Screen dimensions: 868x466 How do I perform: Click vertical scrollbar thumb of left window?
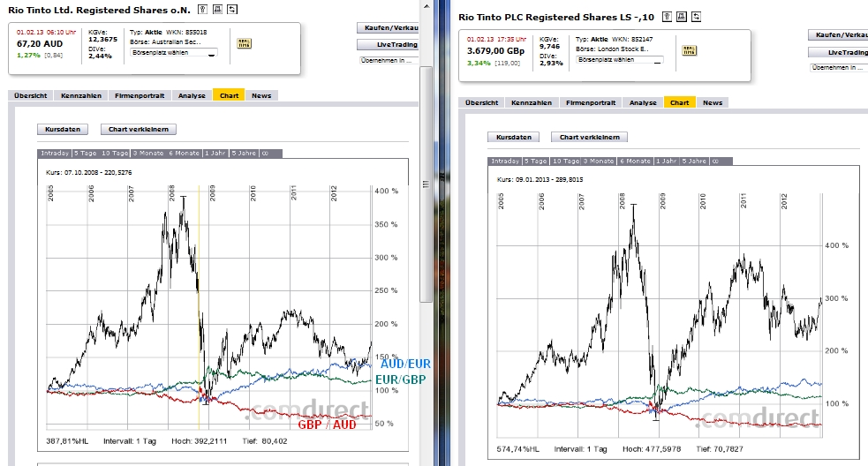(426, 184)
